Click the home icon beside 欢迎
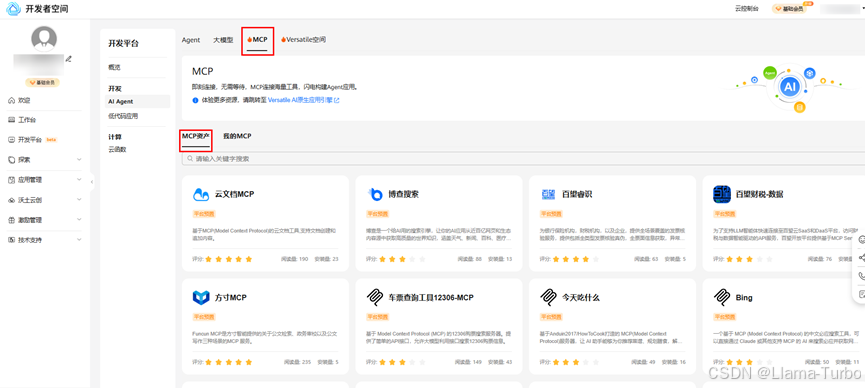This screenshot has height=388, width=865. tap(12, 100)
